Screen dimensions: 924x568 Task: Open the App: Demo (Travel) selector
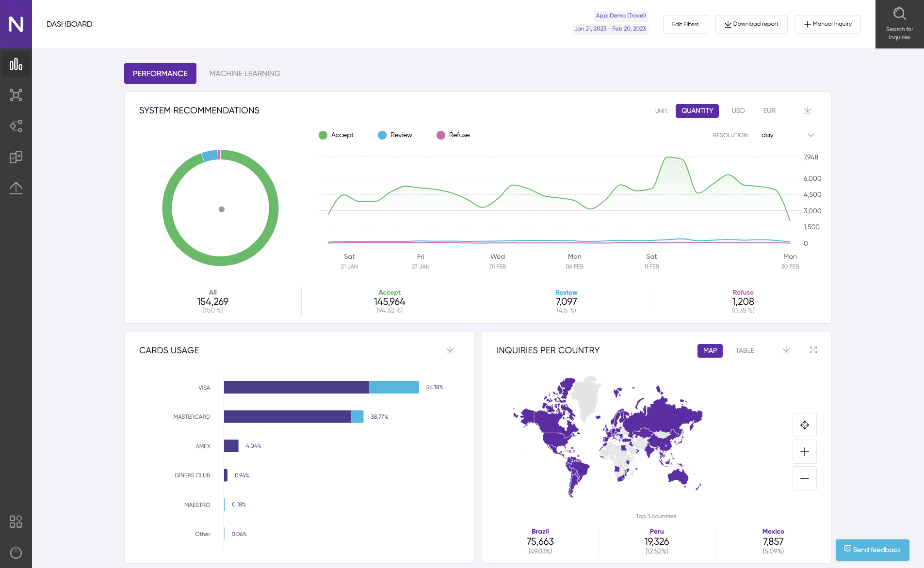coord(621,16)
